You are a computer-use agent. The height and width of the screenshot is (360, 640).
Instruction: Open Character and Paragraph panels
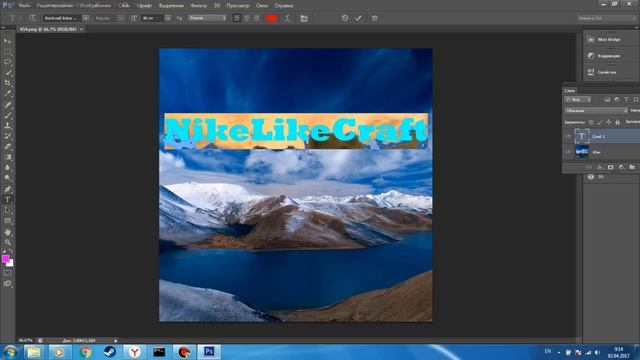(x=304, y=18)
